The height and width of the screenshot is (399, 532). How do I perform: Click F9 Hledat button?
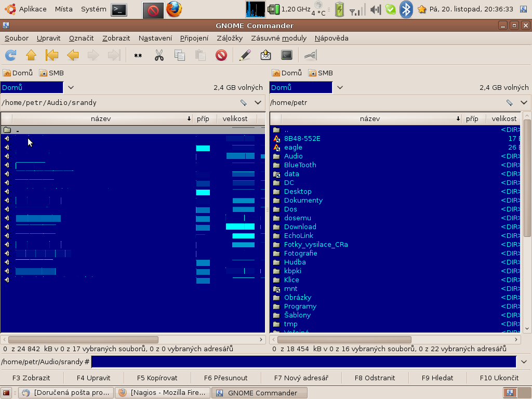click(x=437, y=378)
